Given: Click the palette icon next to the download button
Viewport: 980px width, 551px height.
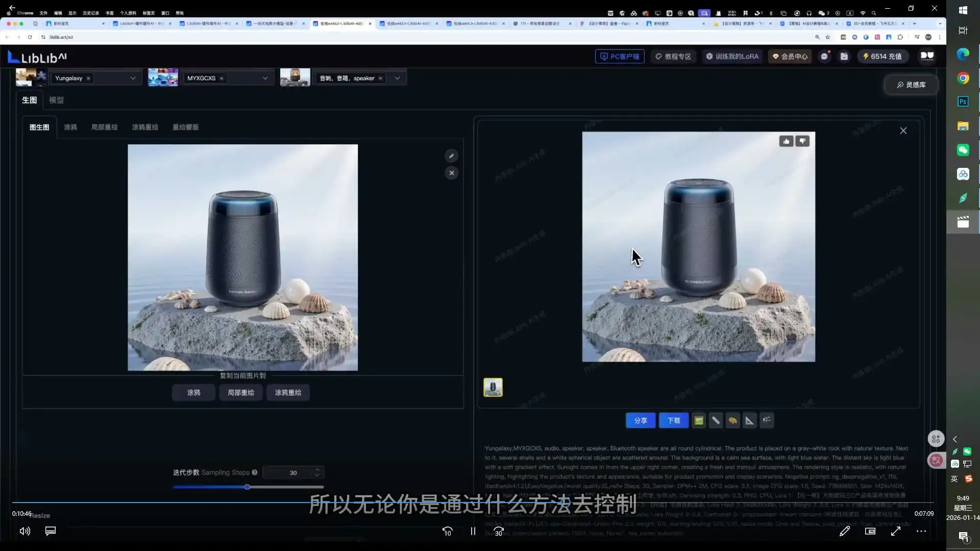Looking at the screenshot, I should tap(733, 420).
